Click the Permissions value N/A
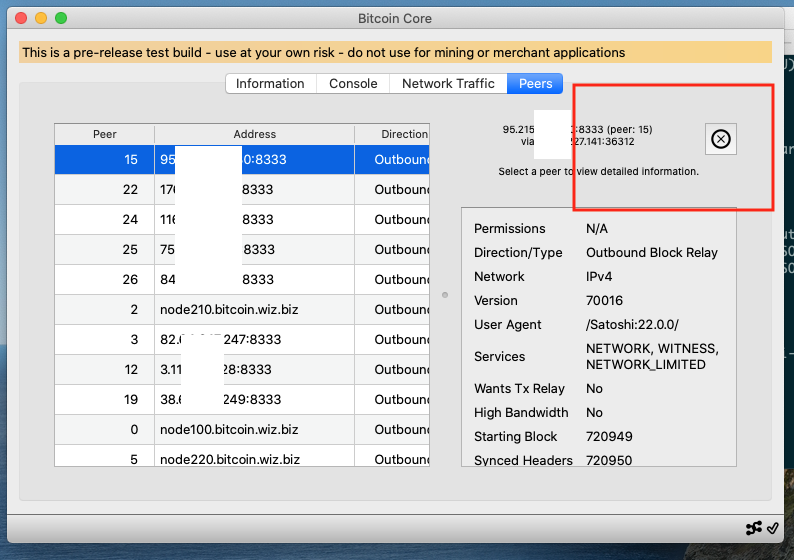The height and width of the screenshot is (560, 794). [x=597, y=229]
